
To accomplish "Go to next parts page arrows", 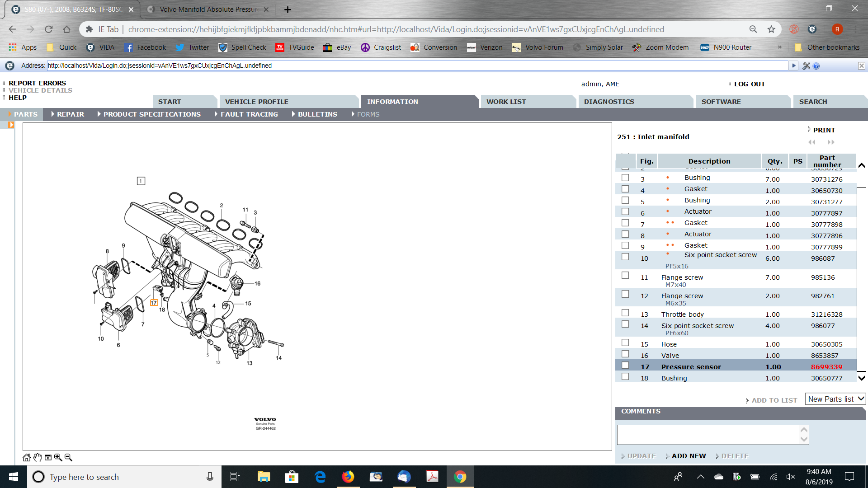I will point(831,142).
